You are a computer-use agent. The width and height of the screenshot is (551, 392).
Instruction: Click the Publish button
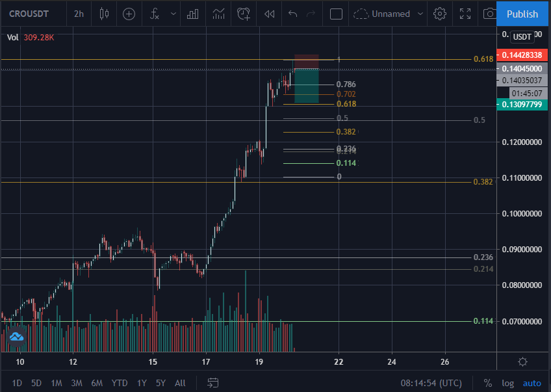(x=522, y=14)
